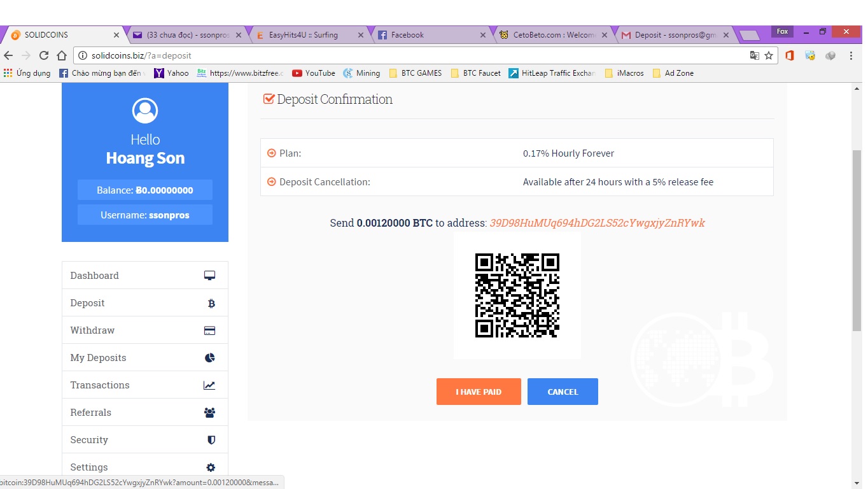Switch to the CetoBeto.com tab
This screenshot has height=489, width=868.
click(x=553, y=35)
